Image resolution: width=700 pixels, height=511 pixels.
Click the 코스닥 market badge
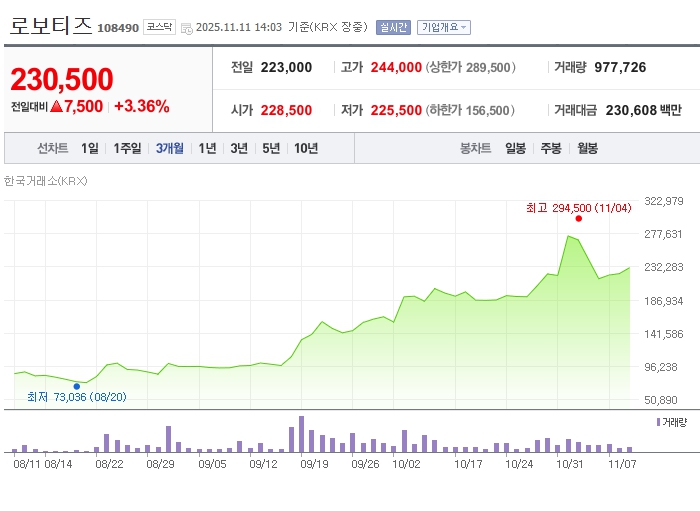pyautogui.click(x=158, y=27)
